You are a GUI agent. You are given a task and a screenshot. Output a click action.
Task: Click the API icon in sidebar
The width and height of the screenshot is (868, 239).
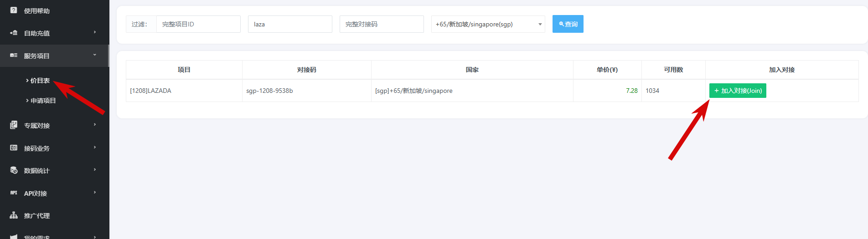point(14,193)
